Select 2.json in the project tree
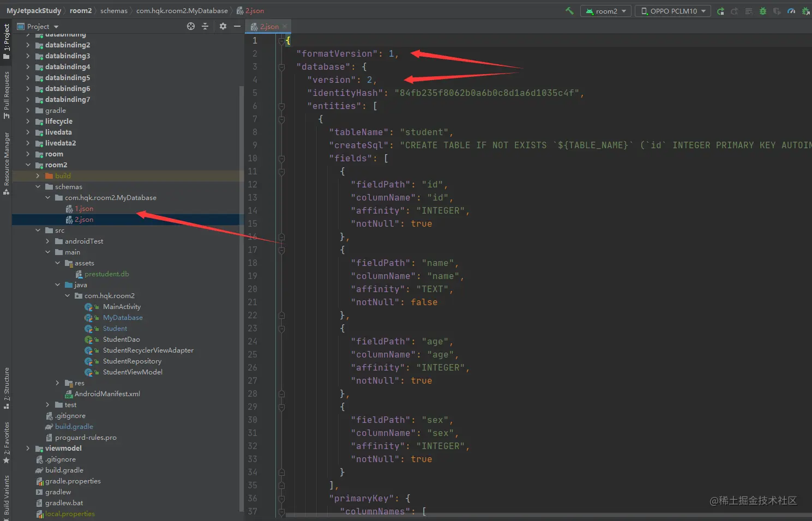The height and width of the screenshot is (521, 812). point(84,220)
